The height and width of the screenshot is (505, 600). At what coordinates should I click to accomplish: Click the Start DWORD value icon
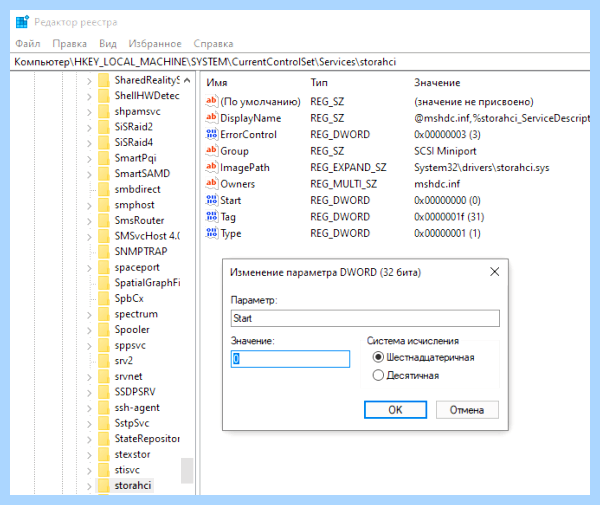212,200
